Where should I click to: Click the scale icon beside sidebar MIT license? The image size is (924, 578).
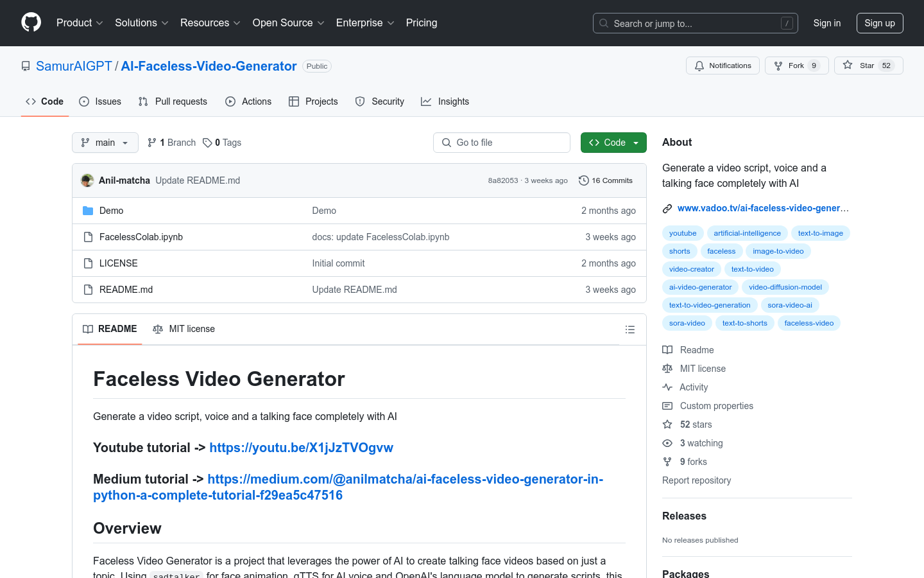pos(667,369)
